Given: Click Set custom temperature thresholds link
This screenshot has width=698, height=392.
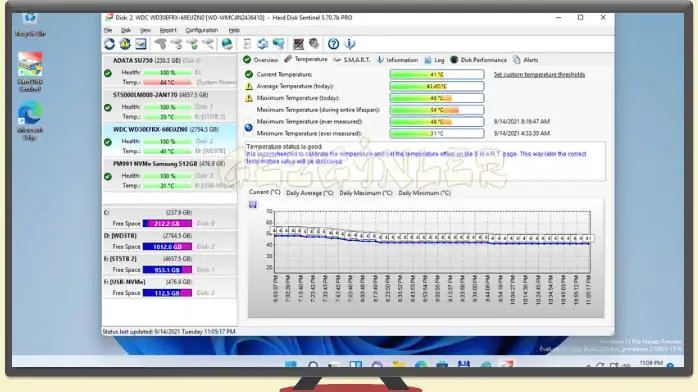Looking at the screenshot, I should [x=539, y=74].
